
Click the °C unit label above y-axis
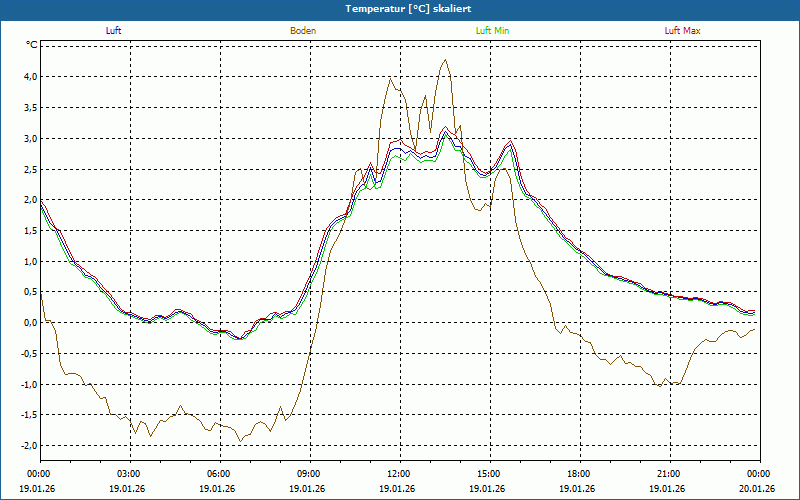pyautogui.click(x=32, y=45)
